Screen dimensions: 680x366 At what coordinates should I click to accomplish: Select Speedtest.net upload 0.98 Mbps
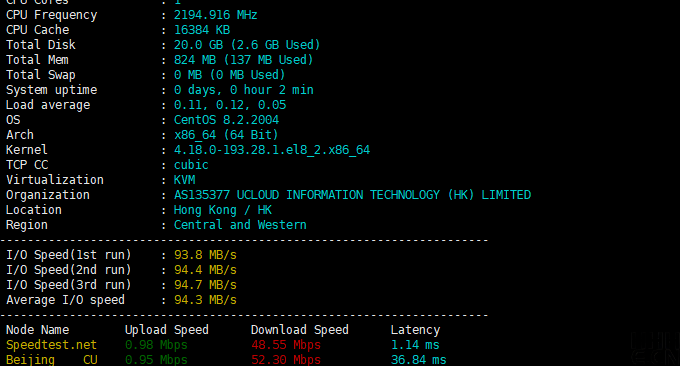pos(156,345)
